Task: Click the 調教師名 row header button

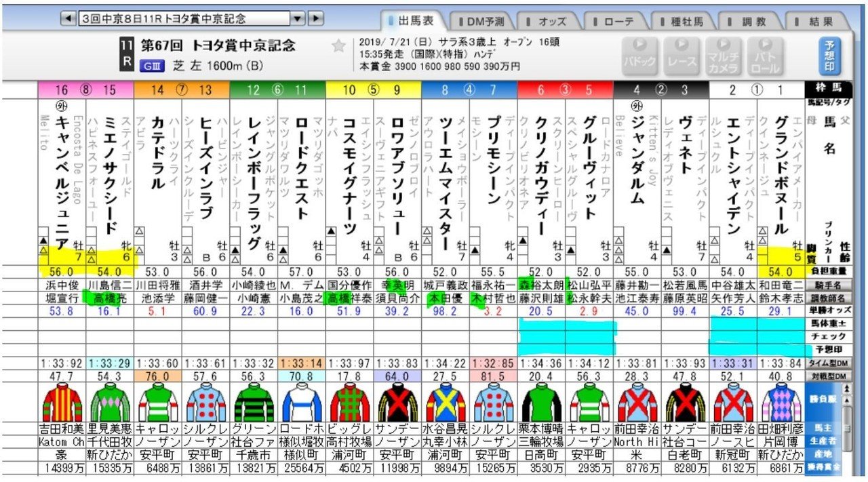Action: coord(829,297)
